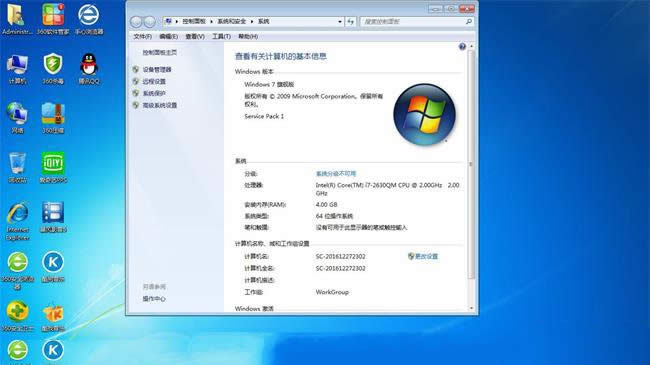650x365 pixels.
Task: Click the scrollbar up arrow
Action: (471, 46)
